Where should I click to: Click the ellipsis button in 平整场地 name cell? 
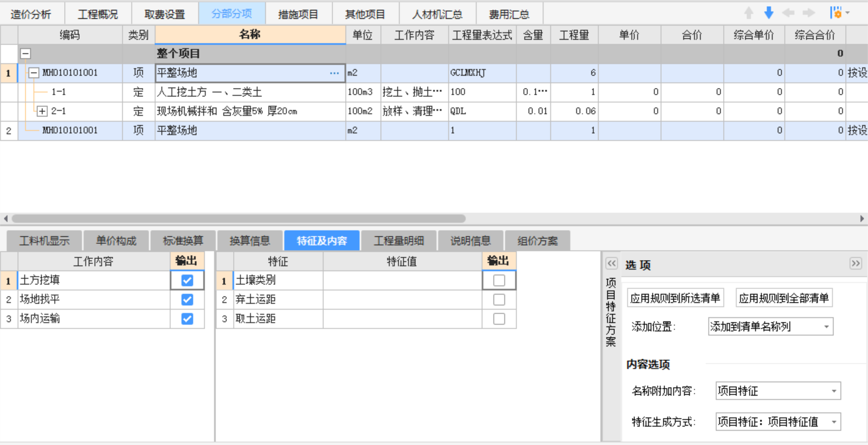334,73
